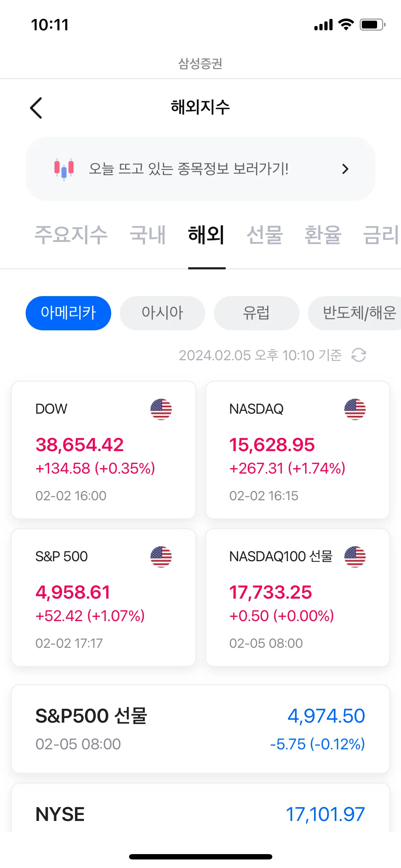Tap the US flag on NASDAQ100 선물 card

tap(355, 557)
